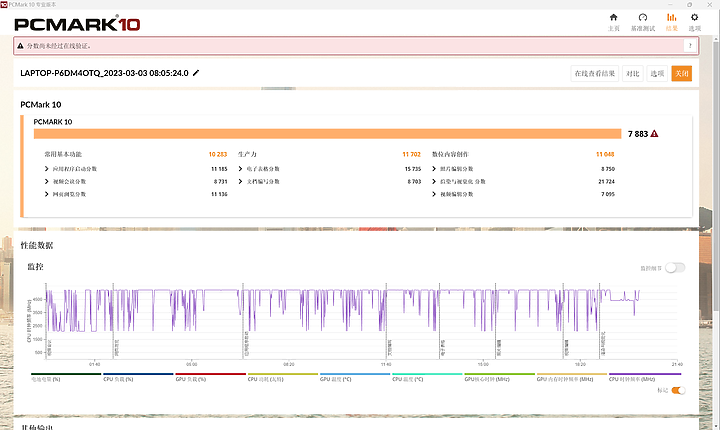Expand the 网页浏览分数 row
This screenshot has height=430, width=720.
pyautogui.click(x=46, y=194)
